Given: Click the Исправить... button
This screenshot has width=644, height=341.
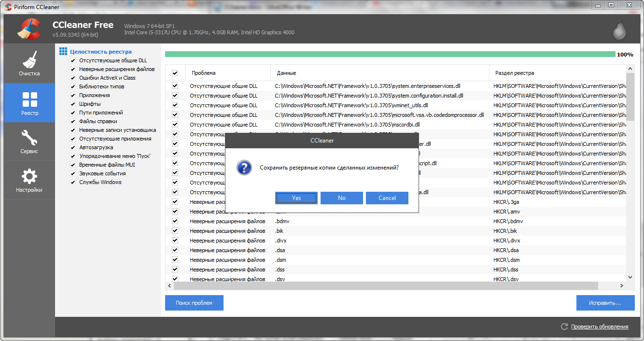Looking at the screenshot, I should [605, 303].
